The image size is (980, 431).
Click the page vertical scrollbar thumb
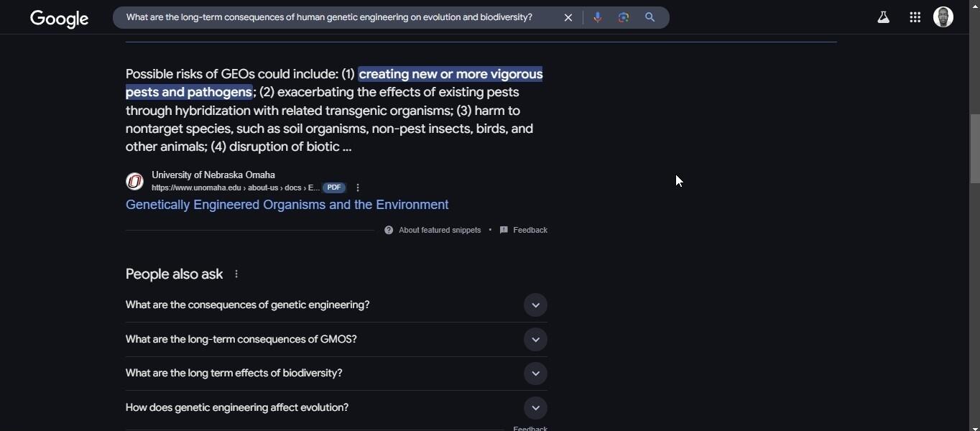(975, 149)
